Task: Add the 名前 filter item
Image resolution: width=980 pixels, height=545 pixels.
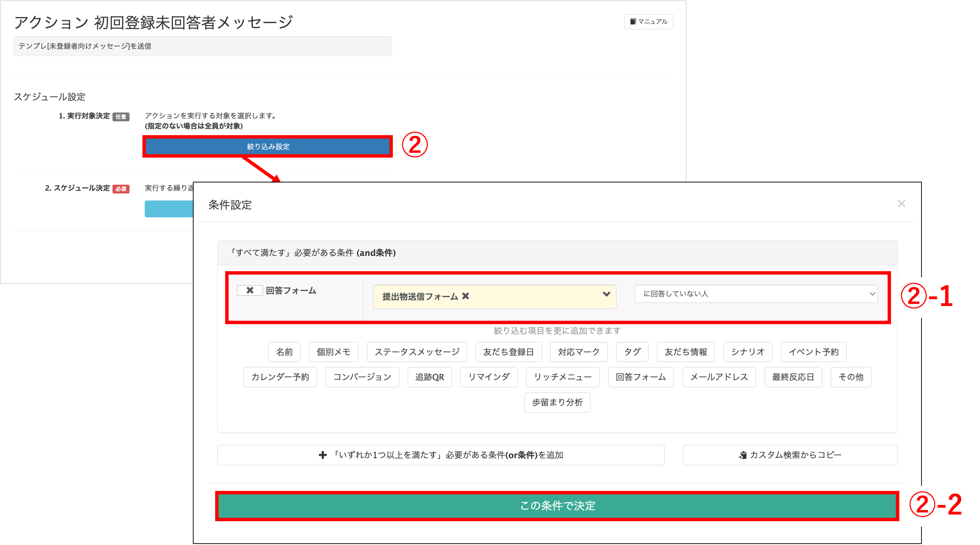Action: [x=284, y=352]
